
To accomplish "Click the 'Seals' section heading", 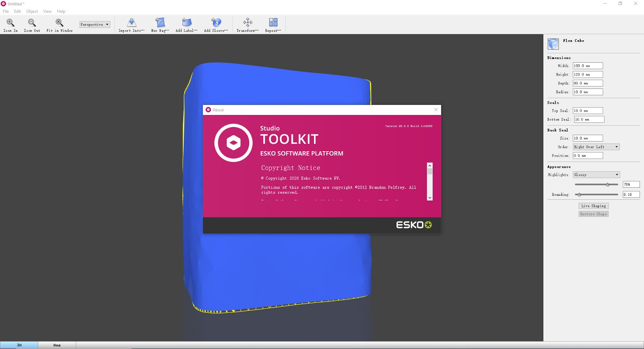I will (x=553, y=103).
